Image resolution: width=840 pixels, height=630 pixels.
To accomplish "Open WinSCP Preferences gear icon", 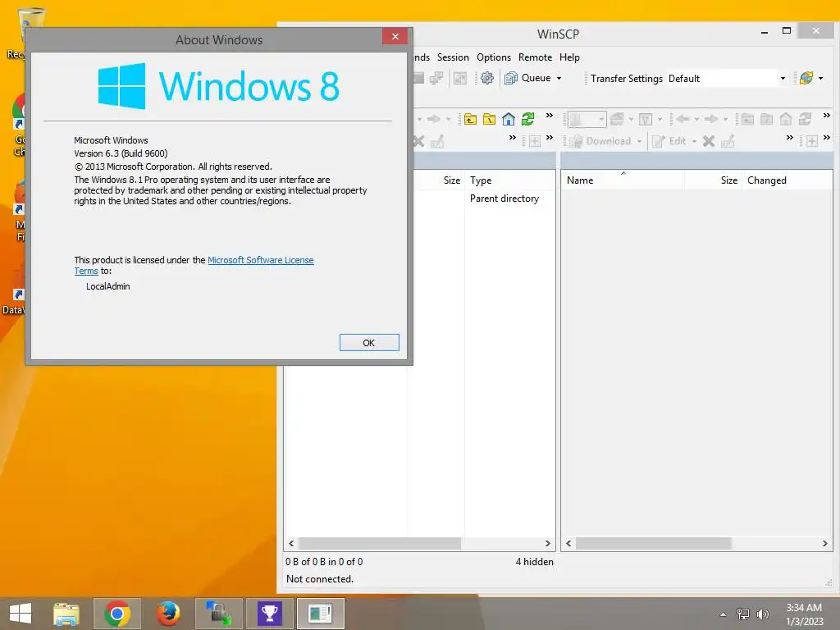I will pyautogui.click(x=487, y=78).
